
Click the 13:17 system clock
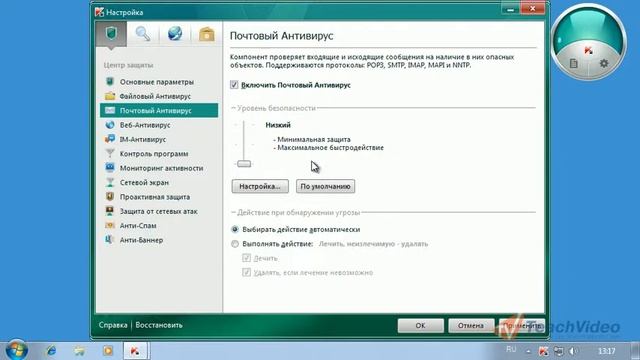(607, 351)
